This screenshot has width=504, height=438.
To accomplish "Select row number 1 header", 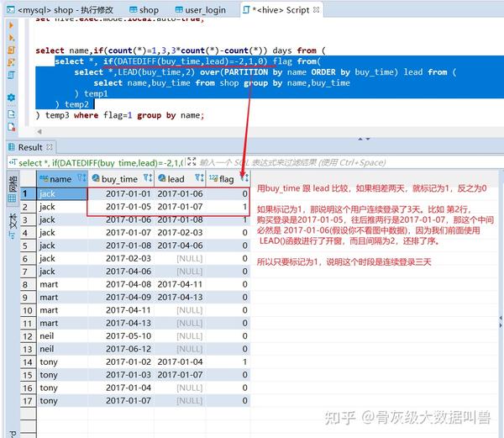I will tap(29, 194).
